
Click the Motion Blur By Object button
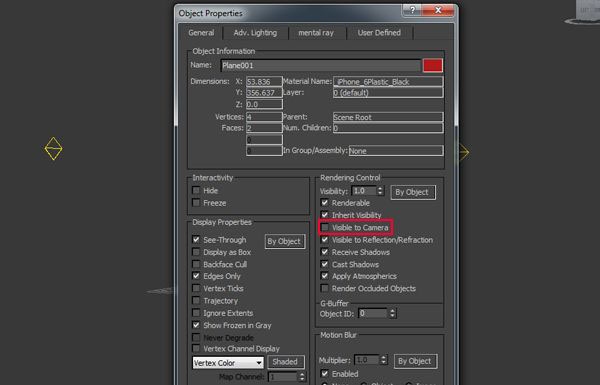[x=415, y=361]
